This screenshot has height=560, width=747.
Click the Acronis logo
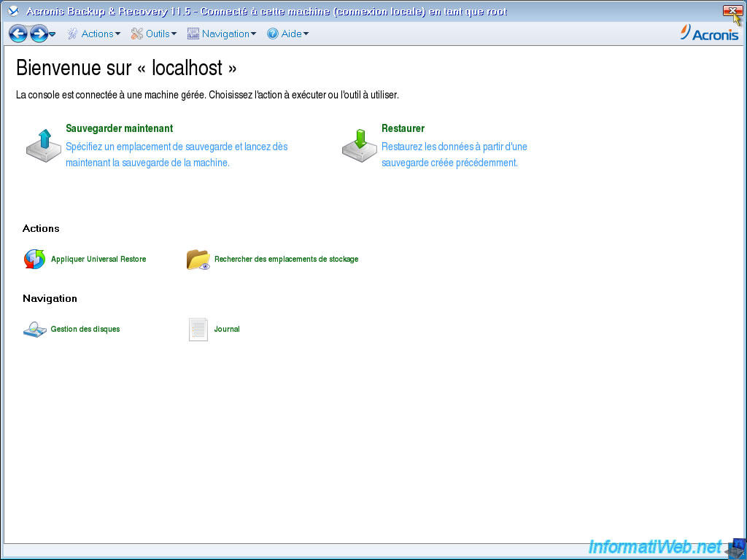click(x=709, y=33)
